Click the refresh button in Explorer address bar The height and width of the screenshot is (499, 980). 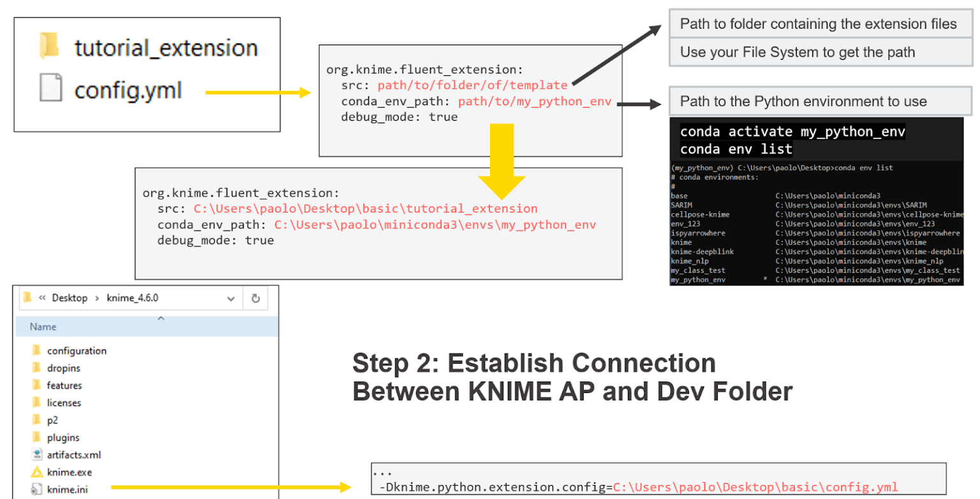coord(256,298)
